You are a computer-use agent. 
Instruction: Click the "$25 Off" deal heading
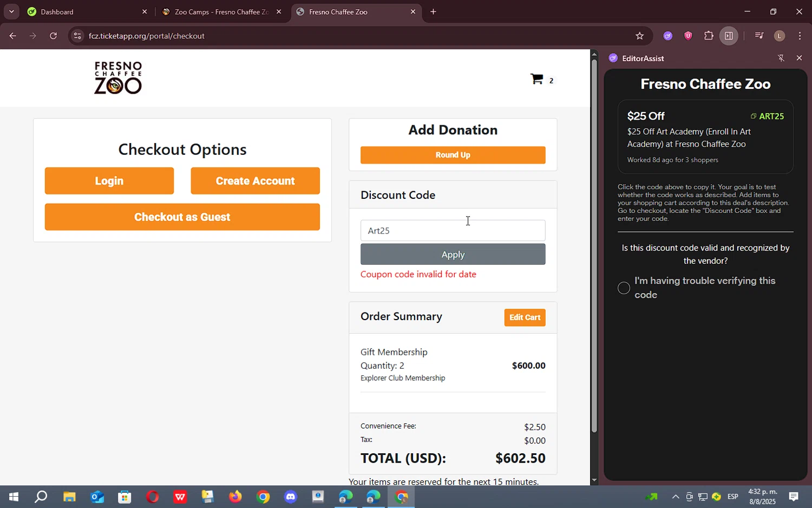pos(646,116)
